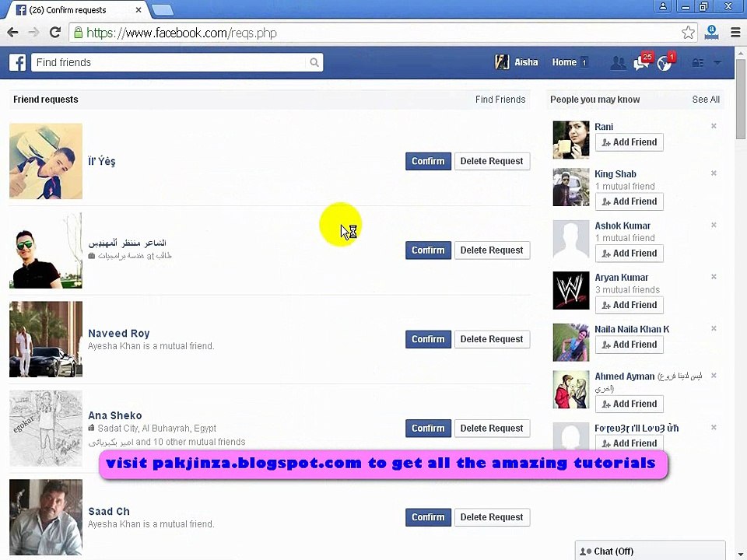Open the friend requests icon in header
The width and height of the screenshot is (747, 560).
pyautogui.click(x=618, y=63)
